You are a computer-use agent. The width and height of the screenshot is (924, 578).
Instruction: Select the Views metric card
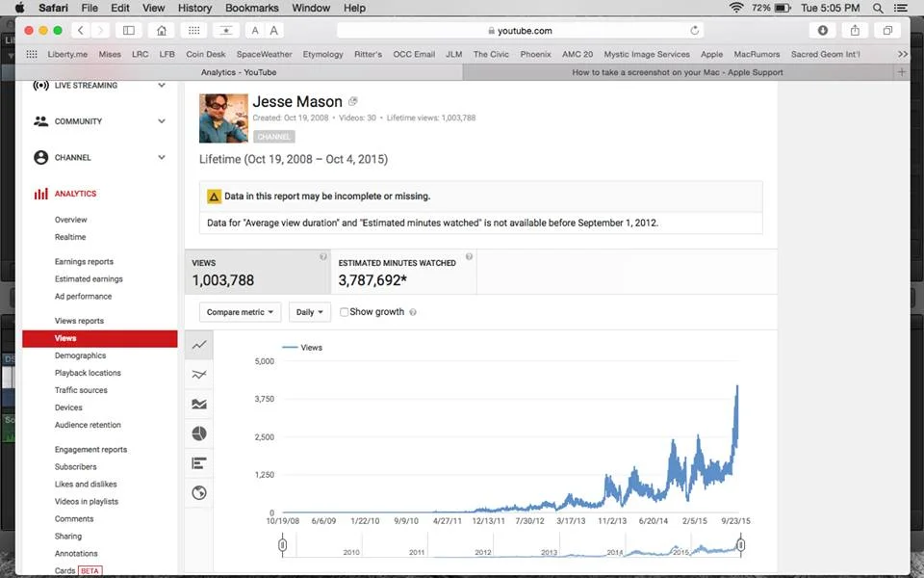(258, 272)
